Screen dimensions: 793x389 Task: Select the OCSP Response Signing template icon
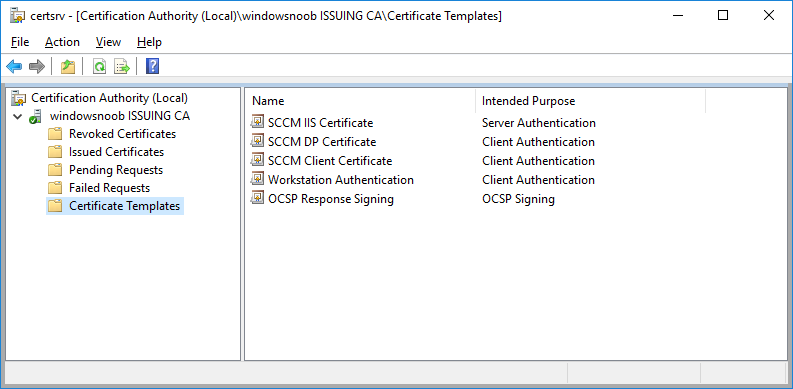tap(257, 198)
